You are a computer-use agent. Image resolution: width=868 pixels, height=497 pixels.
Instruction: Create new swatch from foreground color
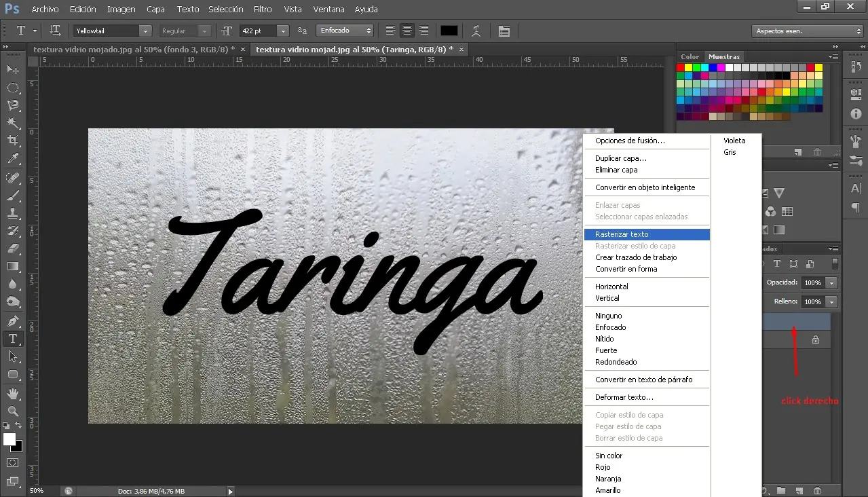tap(799, 152)
